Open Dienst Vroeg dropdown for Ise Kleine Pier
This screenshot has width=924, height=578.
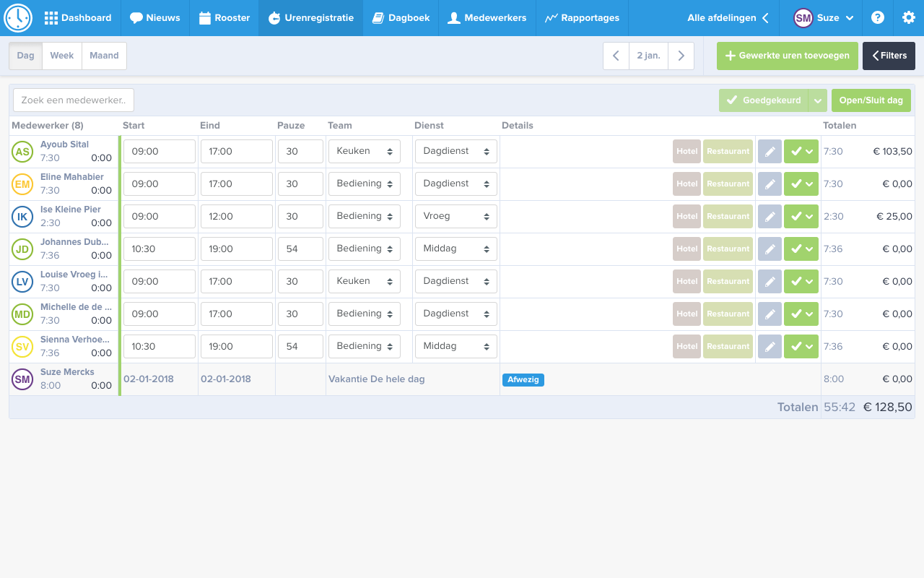pyautogui.click(x=456, y=217)
